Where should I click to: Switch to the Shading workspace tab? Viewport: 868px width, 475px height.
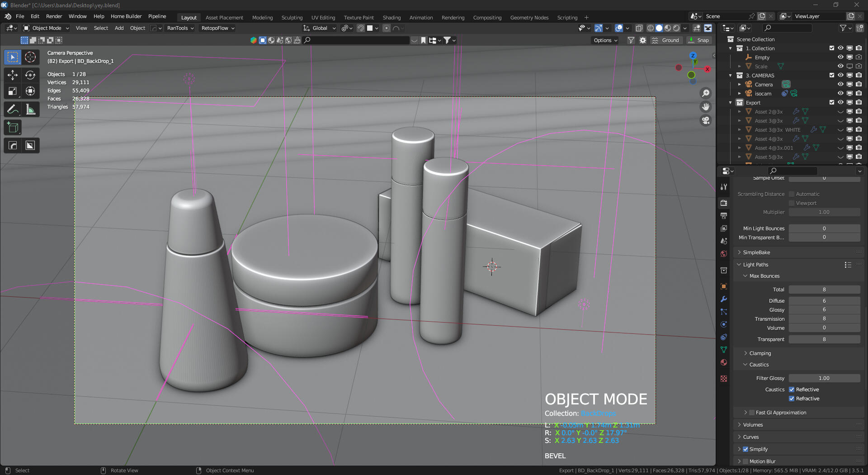click(x=392, y=18)
